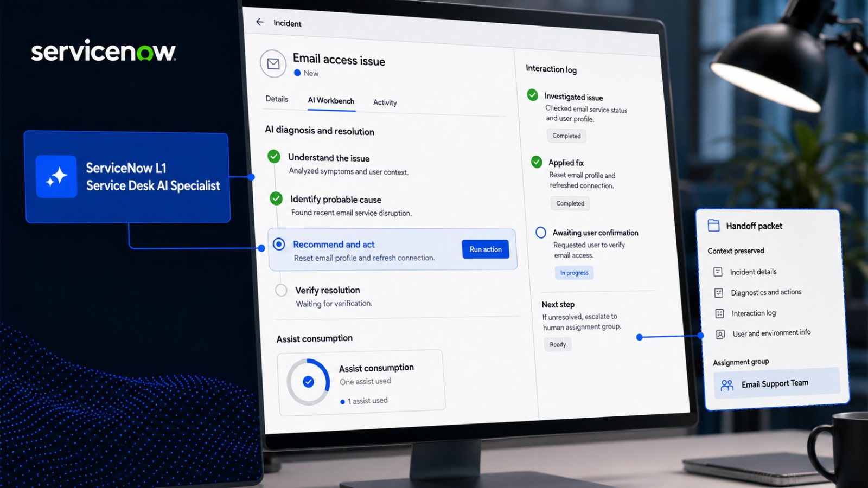Image resolution: width=868 pixels, height=488 pixels.
Task: Click the folder icon beside Handoff packet
Action: [713, 226]
